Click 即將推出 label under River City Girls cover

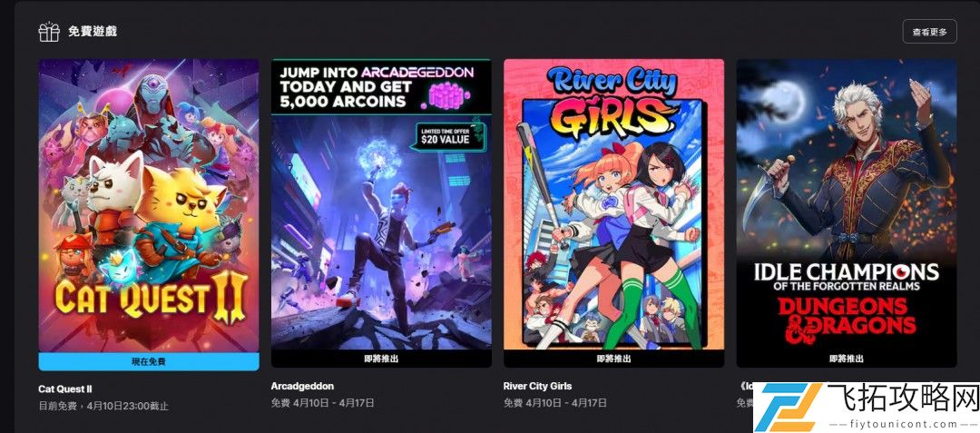click(613, 359)
